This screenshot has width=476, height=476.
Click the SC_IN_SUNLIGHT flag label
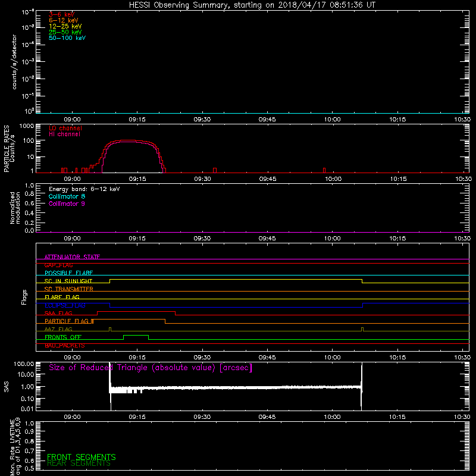click(68, 281)
